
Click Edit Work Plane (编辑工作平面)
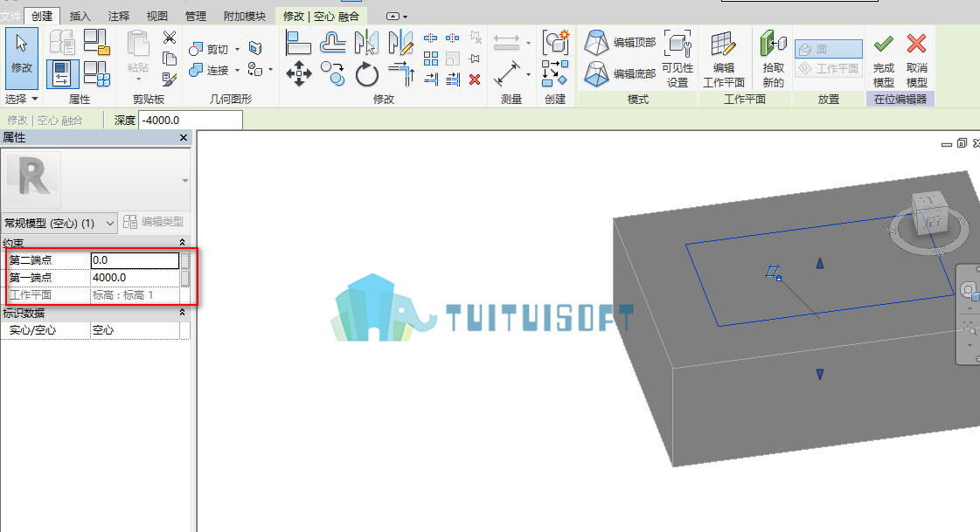(x=723, y=59)
